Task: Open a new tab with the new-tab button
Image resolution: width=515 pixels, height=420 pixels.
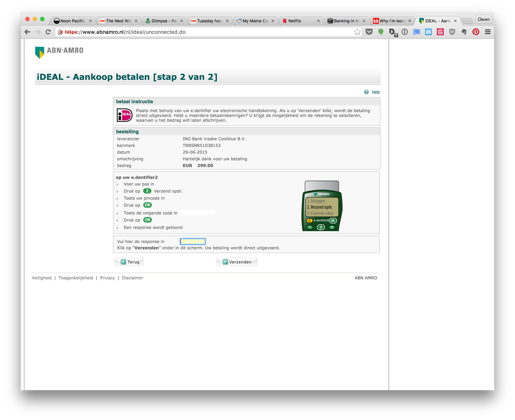Action: 467,21
